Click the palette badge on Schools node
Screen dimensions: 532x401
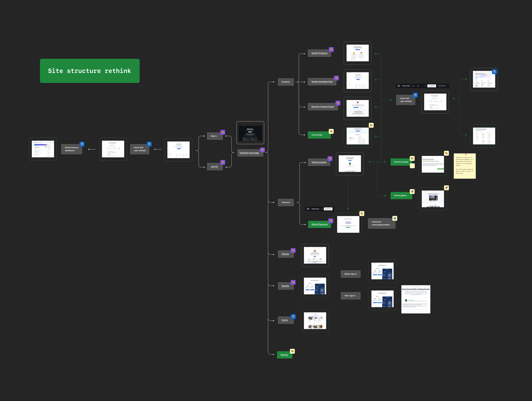pos(293,250)
